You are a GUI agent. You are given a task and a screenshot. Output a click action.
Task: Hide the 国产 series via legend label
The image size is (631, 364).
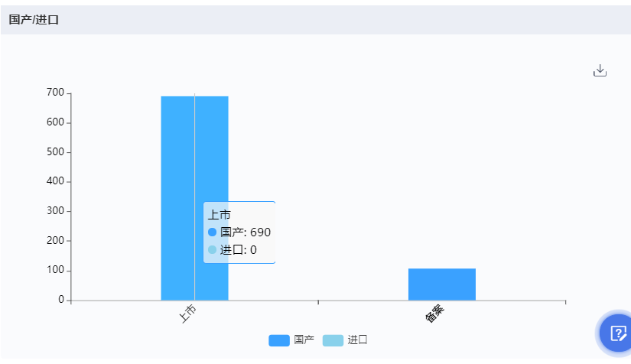(304, 340)
